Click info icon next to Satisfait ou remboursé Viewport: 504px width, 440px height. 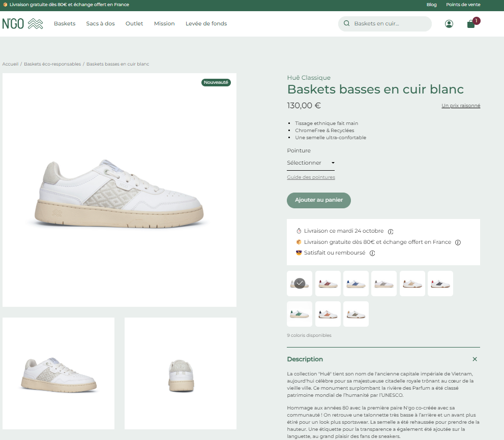pos(372,253)
